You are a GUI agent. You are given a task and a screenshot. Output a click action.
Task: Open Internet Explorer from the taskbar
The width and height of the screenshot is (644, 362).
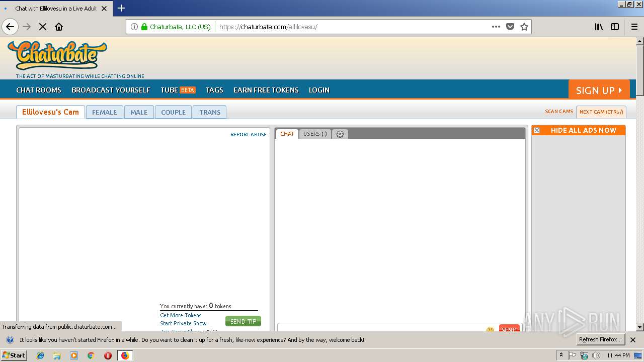[40, 355]
